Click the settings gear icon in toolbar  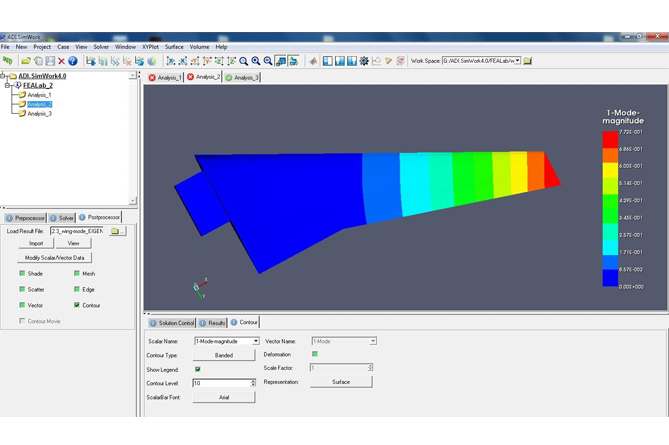(364, 61)
